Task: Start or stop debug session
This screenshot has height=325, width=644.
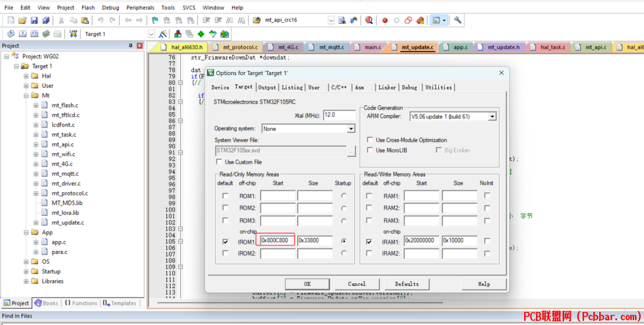Action: (369, 20)
